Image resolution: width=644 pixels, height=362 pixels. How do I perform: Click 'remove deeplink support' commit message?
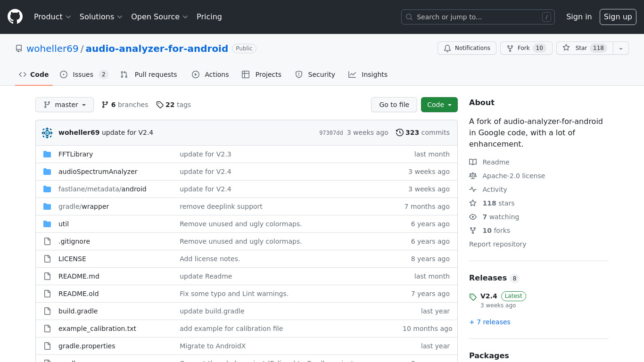(221, 206)
